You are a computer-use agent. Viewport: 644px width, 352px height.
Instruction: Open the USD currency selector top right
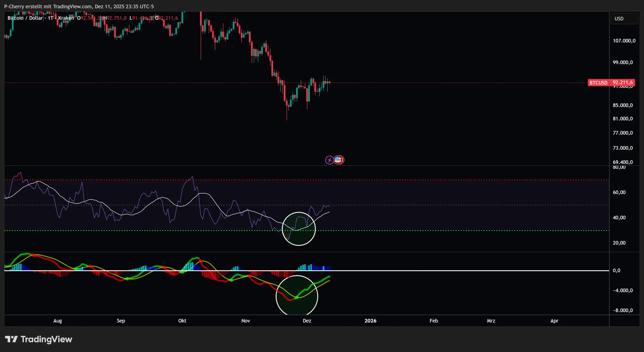tap(624, 18)
